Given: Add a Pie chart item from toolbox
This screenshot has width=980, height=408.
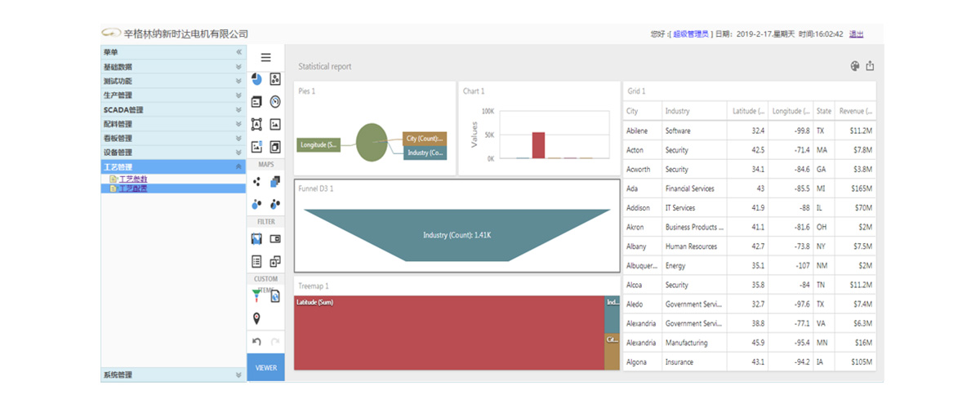Looking at the screenshot, I should 256,79.
